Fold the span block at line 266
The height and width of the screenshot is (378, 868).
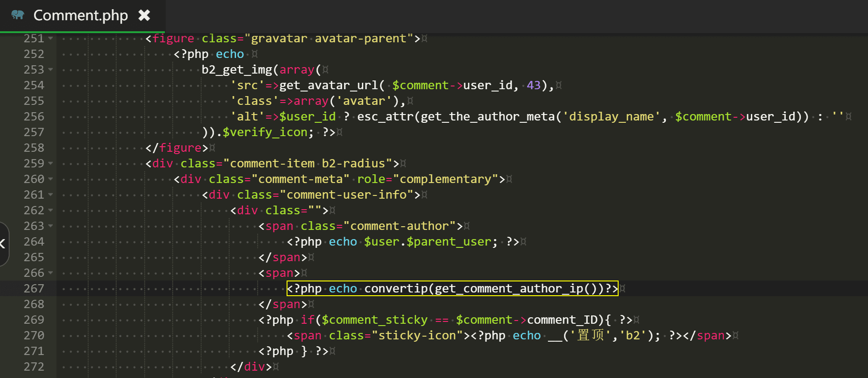[x=51, y=273]
